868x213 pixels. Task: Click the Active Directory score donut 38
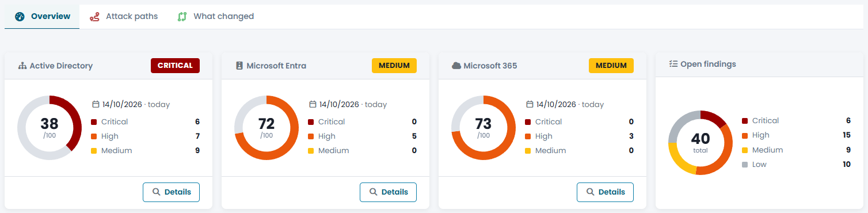(50, 128)
